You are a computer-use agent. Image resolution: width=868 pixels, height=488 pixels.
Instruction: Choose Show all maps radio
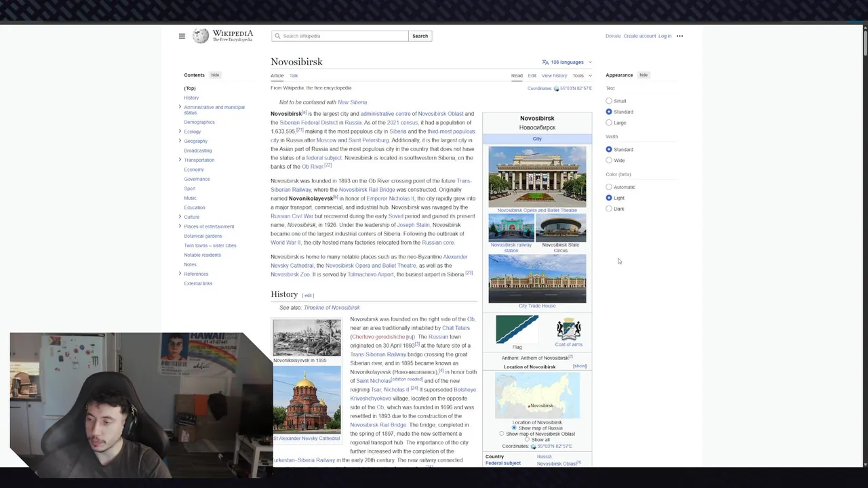(527, 440)
